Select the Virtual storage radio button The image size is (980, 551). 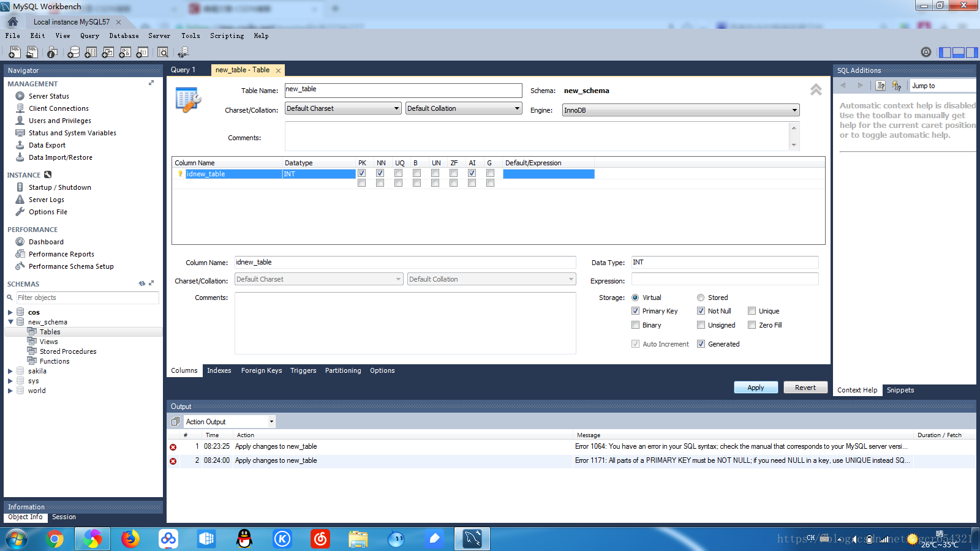pos(635,298)
